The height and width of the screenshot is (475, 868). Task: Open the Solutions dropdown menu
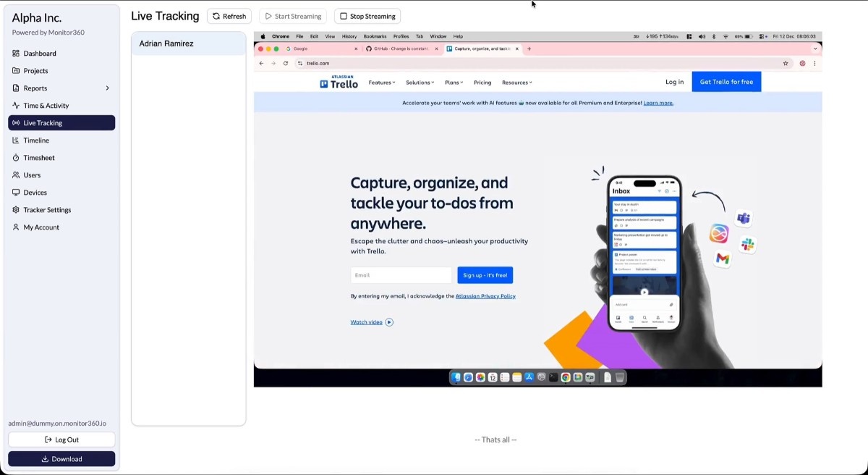[x=420, y=82]
